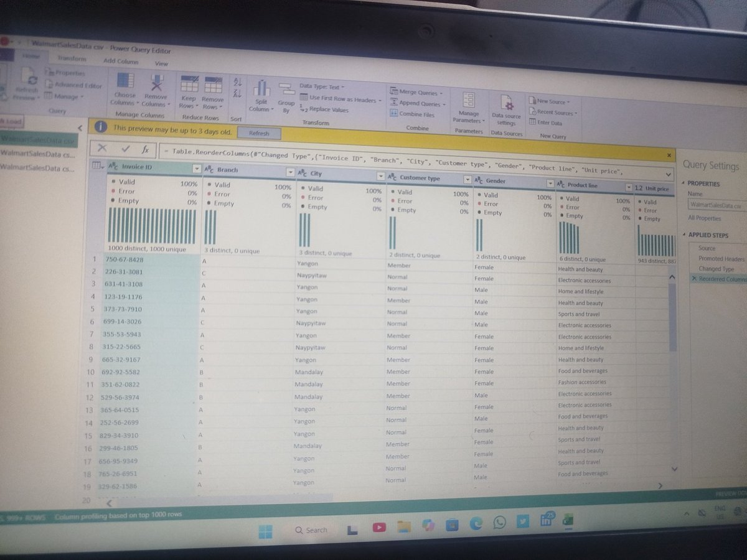Open New Source dropdown

[x=549, y=101]
